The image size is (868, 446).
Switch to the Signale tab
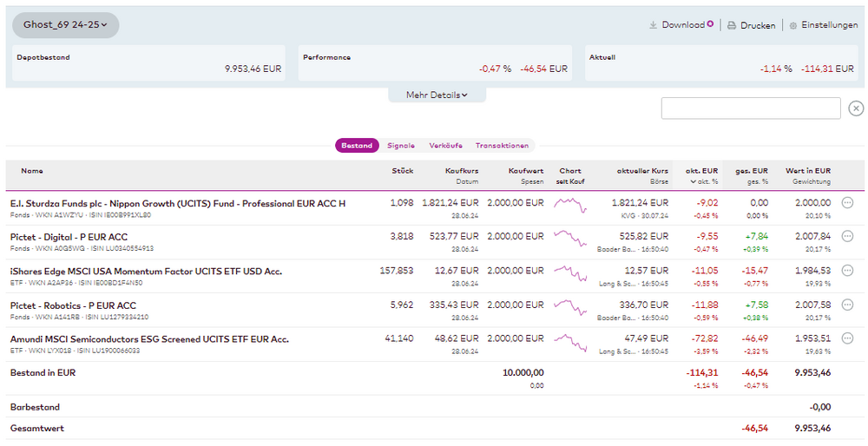tap(401, 146)
